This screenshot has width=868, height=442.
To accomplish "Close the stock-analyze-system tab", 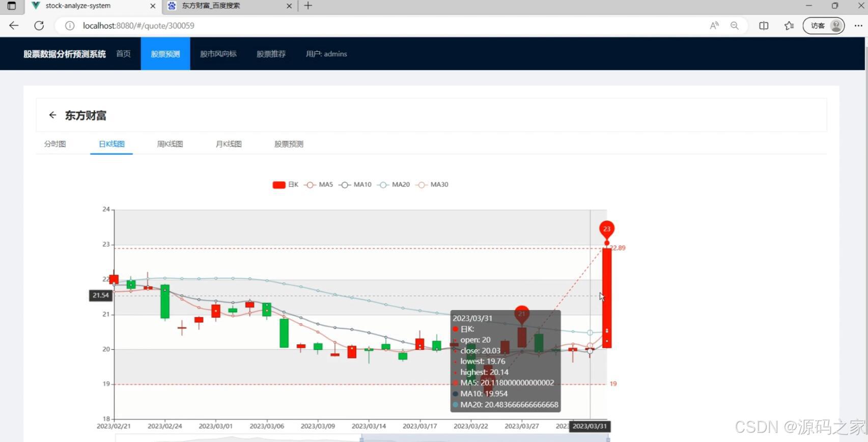I will pos(153,6).
